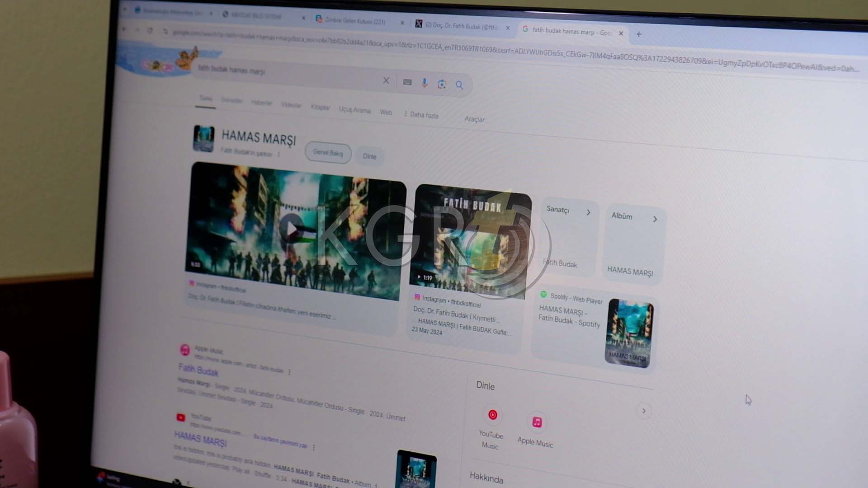Open the on-screen keyboard icon in search bar
The image size is (868, 488).
click(x=407, y=82)
